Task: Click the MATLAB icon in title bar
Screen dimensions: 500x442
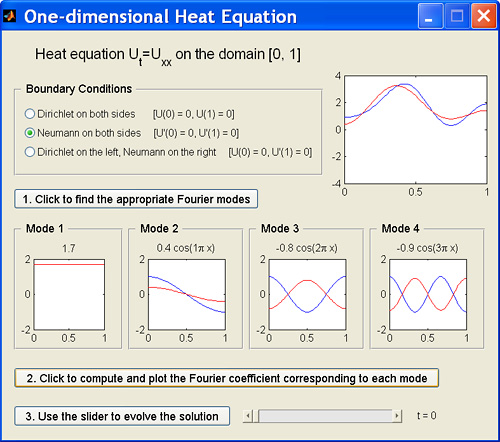Action: click(x=9, y=16)
